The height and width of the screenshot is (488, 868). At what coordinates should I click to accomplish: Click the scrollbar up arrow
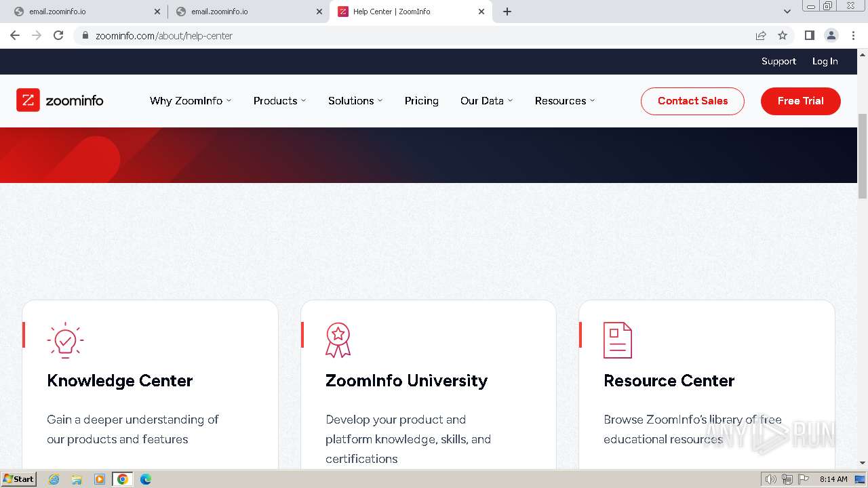863,54
